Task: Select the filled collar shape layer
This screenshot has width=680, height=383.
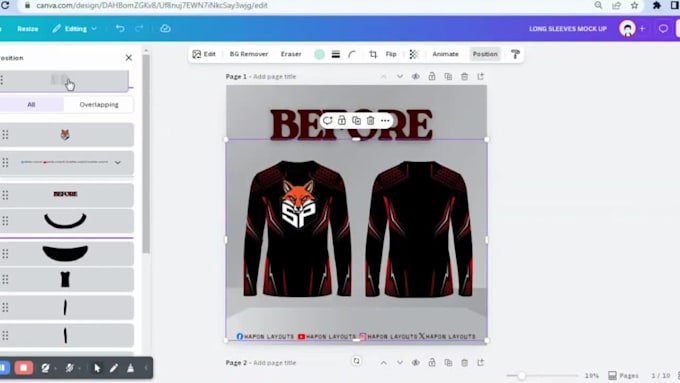Action: 66,253
